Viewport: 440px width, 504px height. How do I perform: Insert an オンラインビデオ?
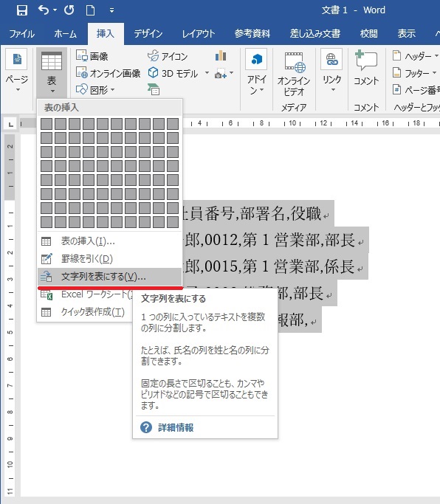[x=294, y=74]
